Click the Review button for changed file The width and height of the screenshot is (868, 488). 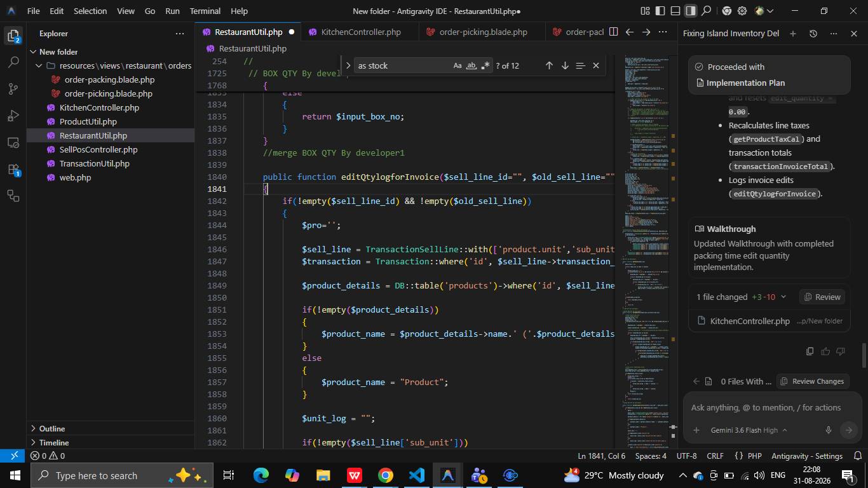tap(822, 297)
